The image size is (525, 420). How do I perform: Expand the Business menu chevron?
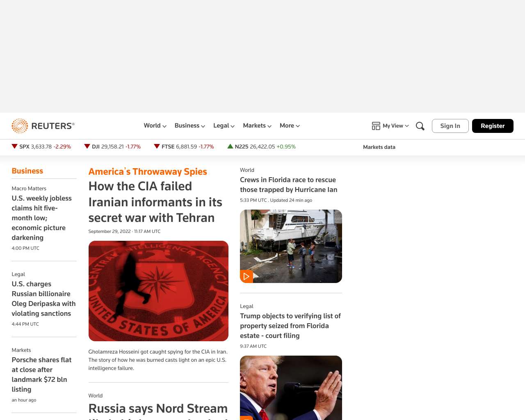click(x=203, y=126)
